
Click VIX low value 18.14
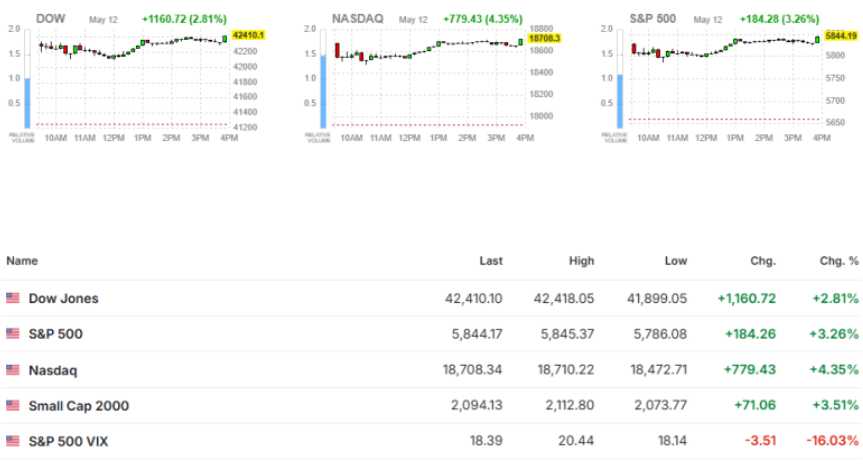click(x=672, y=441)
